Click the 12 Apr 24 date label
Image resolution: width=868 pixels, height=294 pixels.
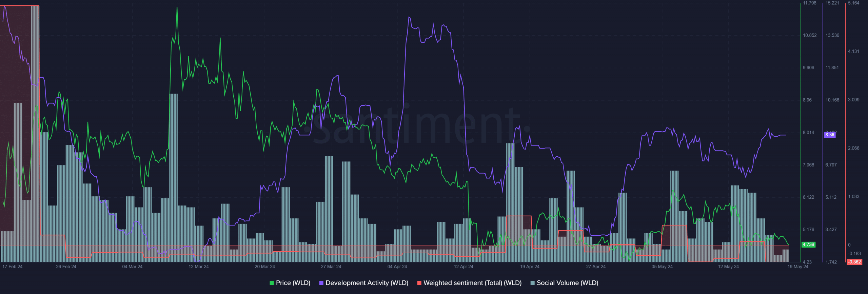(463, 267)
